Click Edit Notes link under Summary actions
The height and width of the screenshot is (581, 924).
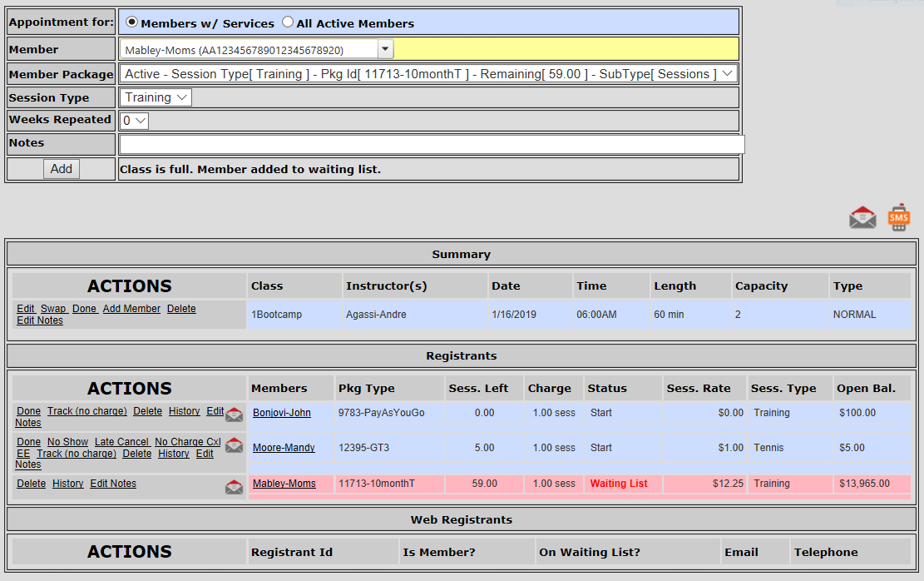pos(40,320)
